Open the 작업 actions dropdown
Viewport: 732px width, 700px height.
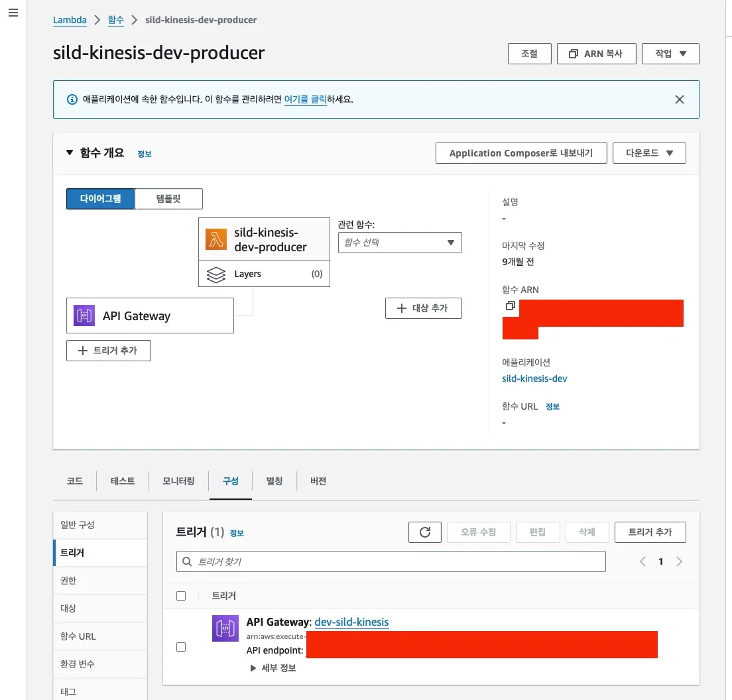(670, 54)
